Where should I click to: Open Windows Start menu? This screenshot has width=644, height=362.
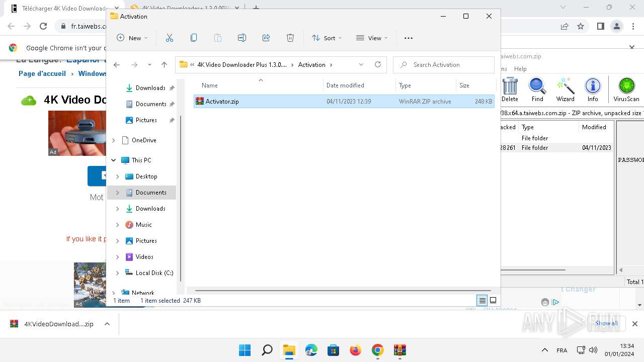(x=245, y=350)
